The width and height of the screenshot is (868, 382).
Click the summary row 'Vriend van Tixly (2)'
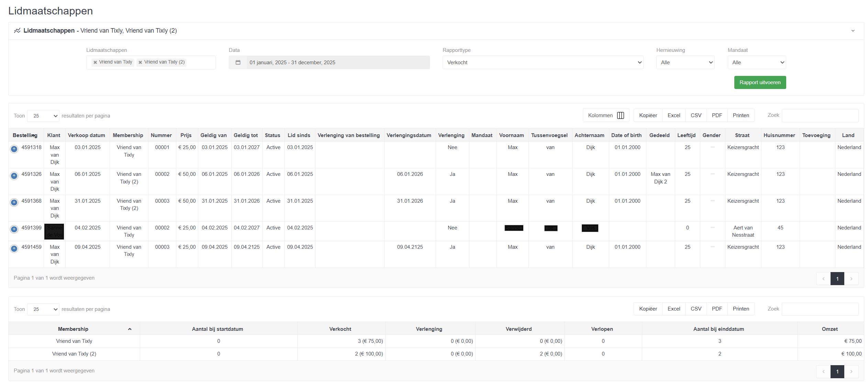coord(436,354)
